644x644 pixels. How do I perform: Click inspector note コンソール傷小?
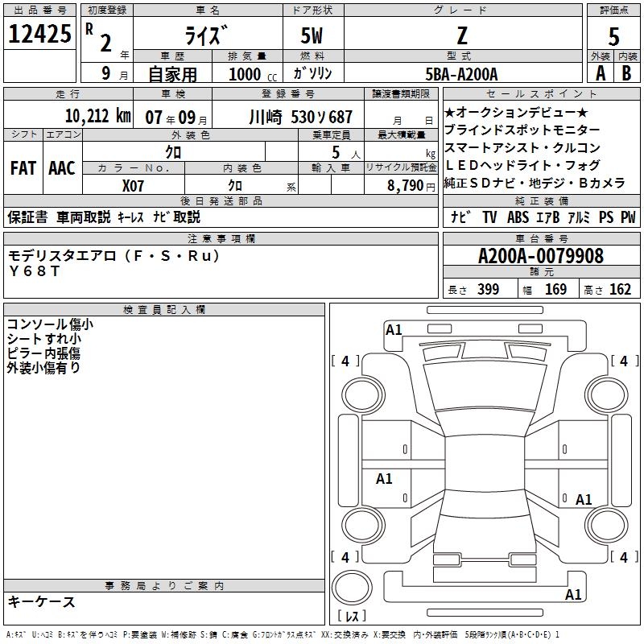[50, 324]
